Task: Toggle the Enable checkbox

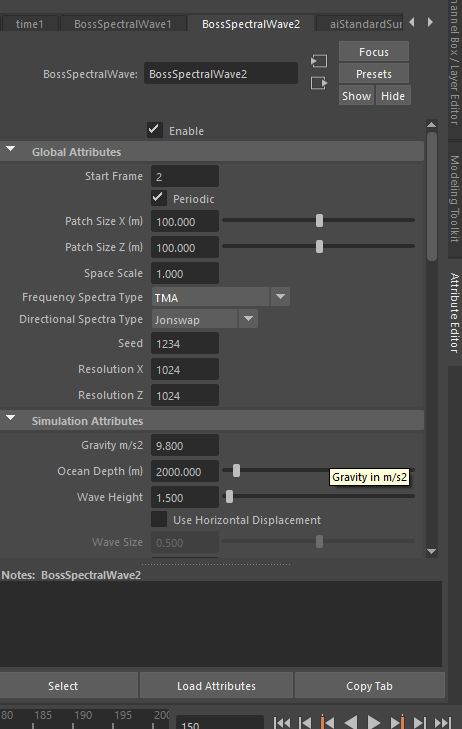Action: pos(155,130)
